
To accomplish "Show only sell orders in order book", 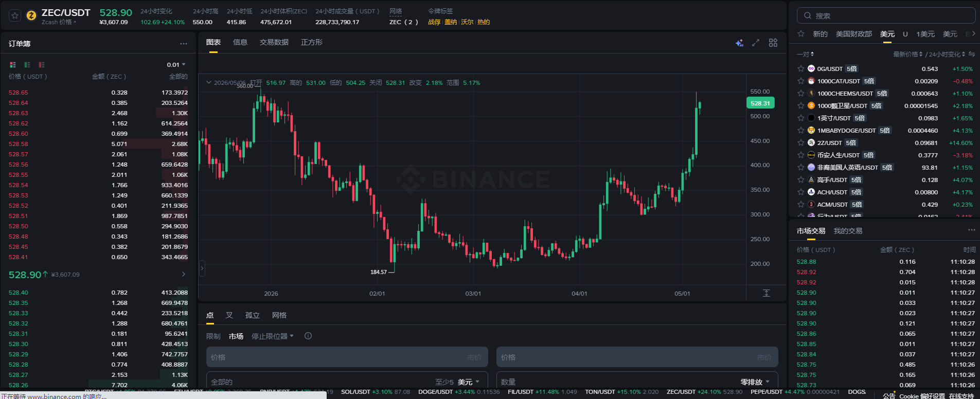I will coord(42,65).
